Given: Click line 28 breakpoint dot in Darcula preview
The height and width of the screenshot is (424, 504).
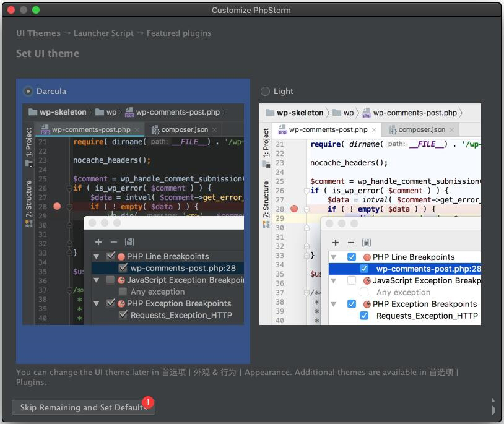Looking at the screenshot, I should coord(57,206).
